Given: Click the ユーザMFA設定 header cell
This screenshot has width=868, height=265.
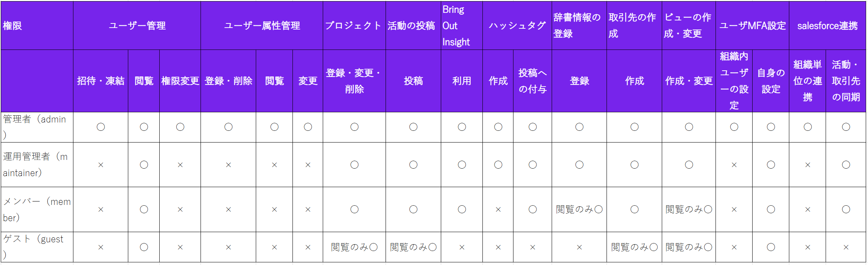Looking at the screenshot, I should (752, 26).
